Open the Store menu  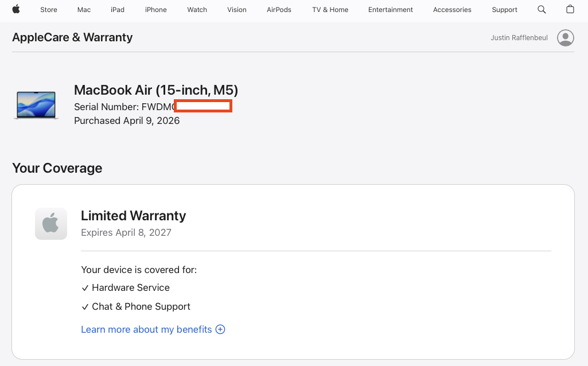pos(49,10)
